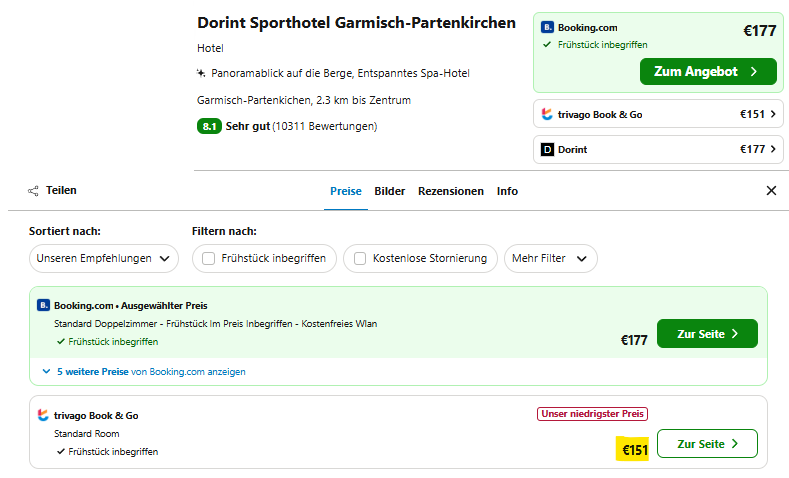Click the outlined Zur Seite button for trivago
The height and width of the screenshot is (478, 789).
pos(707,443)
